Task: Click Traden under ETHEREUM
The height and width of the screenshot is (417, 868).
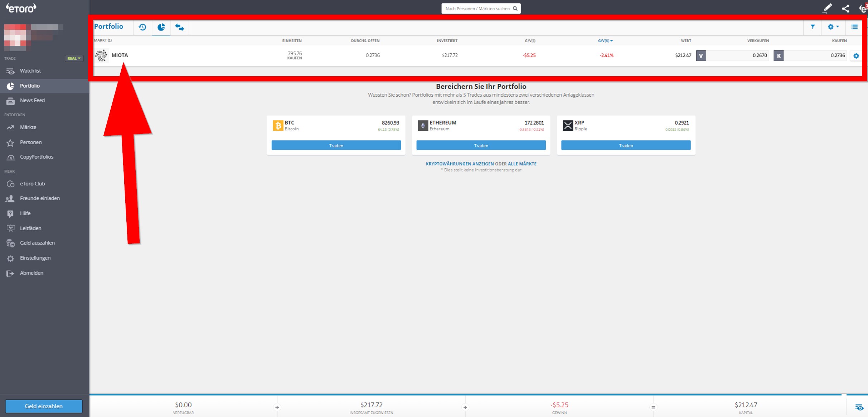Action: pyautogui.click(x=481, y=145)
